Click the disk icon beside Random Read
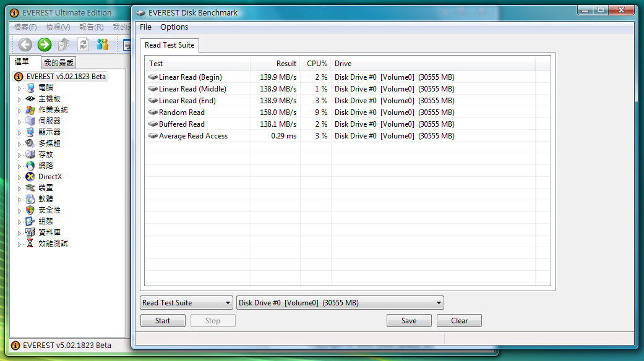644x361 pixels. [x=153, y=113]
